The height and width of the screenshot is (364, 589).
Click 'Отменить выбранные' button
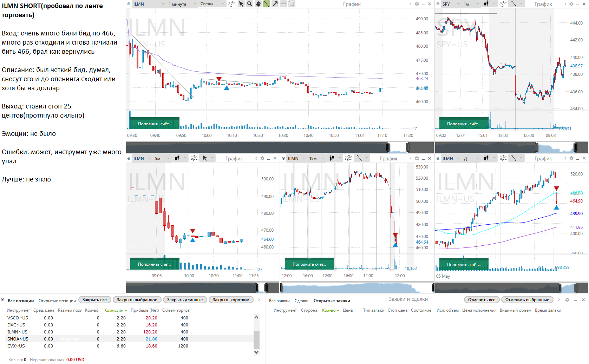click(527, 300)
